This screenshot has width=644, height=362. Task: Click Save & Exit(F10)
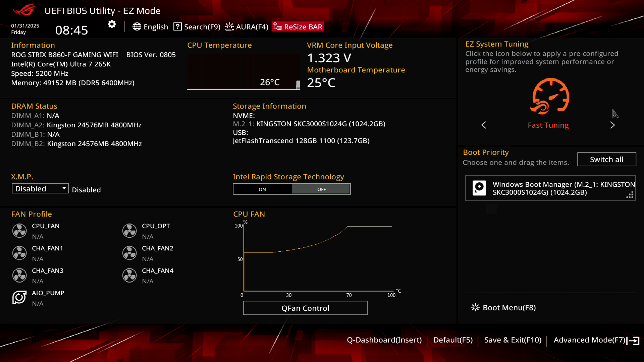[x=513, y=340]
